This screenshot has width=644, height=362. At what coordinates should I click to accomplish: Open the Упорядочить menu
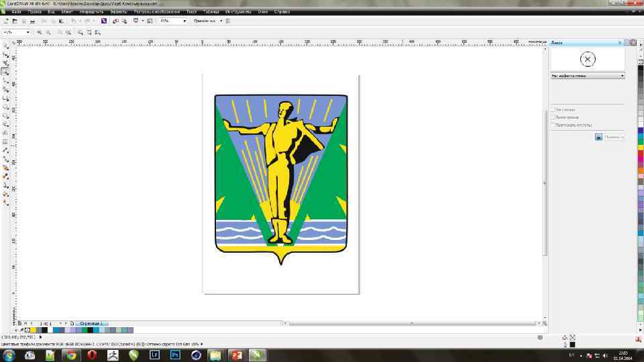(x=91, y=12)
